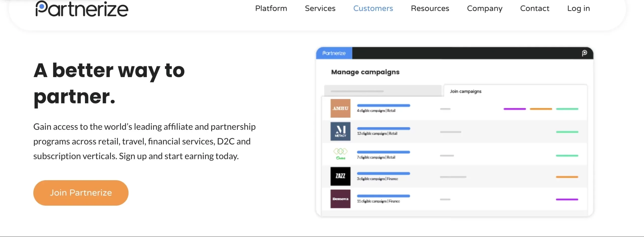Click the Join Partnerize button
644x237 pixels.
tap(81, 193)
